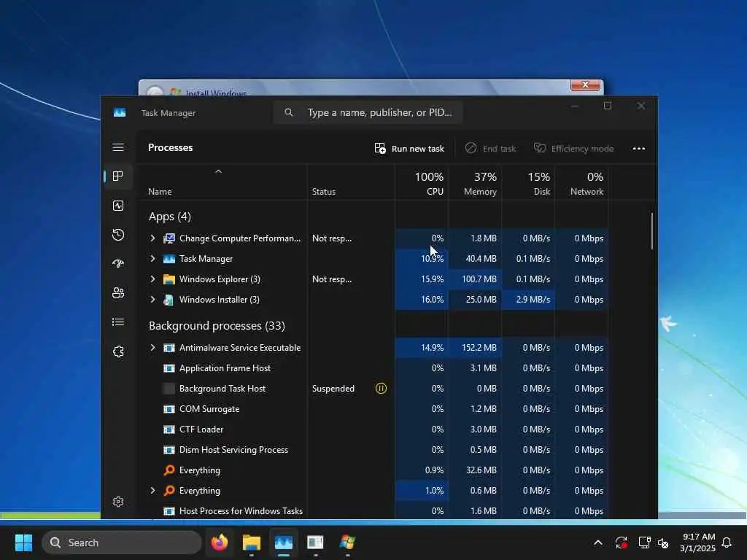Click the 2.9 MB/s disk cell
747x560 pixels.
pyautogui.click(x=528, y=300)
